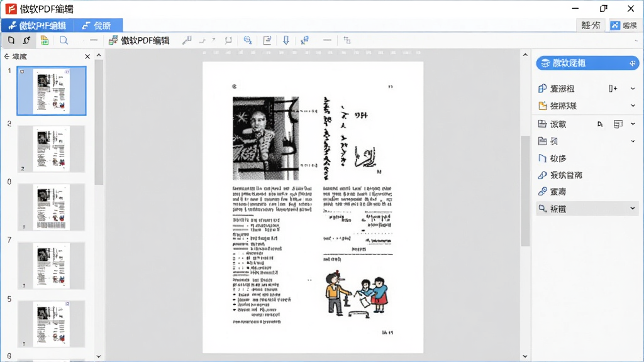Select the crop icon at the toolbar's end
Screen dimensions: 644x362
point(347,40)
